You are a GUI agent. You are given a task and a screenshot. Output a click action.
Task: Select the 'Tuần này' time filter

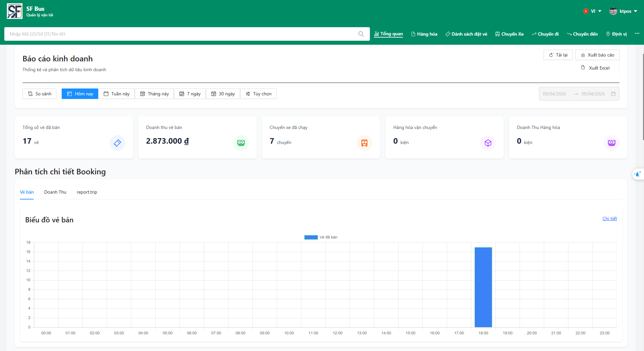click(117, 94)
